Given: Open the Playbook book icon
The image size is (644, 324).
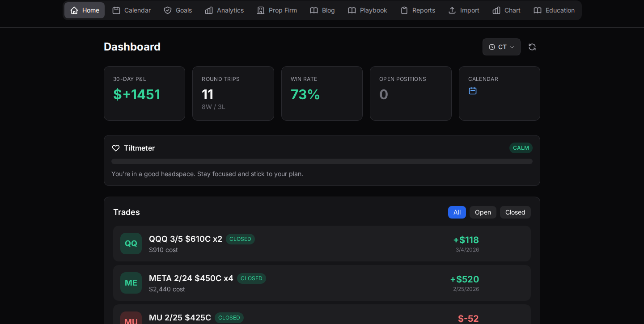Looking at the screenshot, I should (352, 10).
